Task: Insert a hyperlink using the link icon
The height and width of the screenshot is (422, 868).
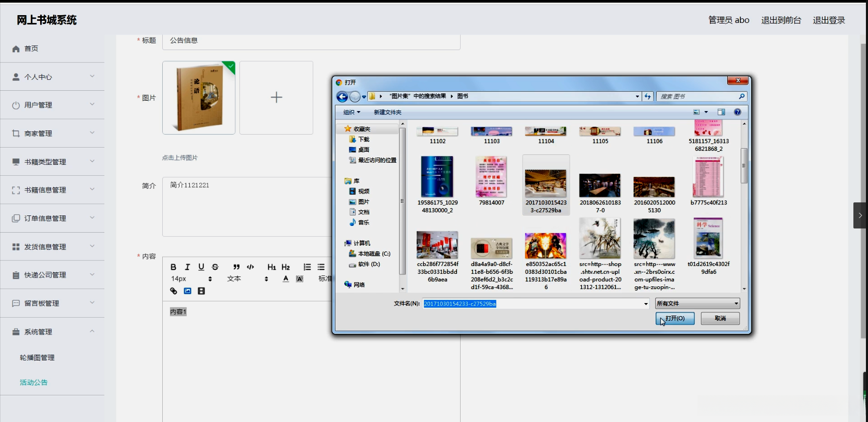Action: [174, 291]
